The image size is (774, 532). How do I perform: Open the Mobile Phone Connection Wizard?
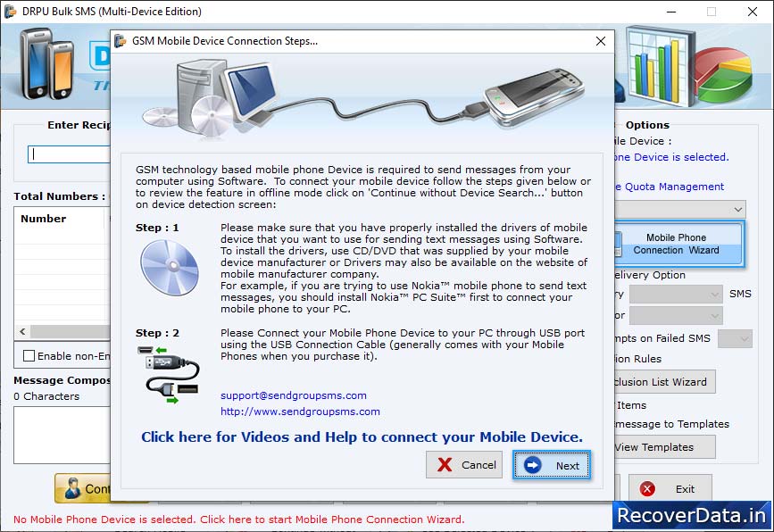(x=679, y=244)
